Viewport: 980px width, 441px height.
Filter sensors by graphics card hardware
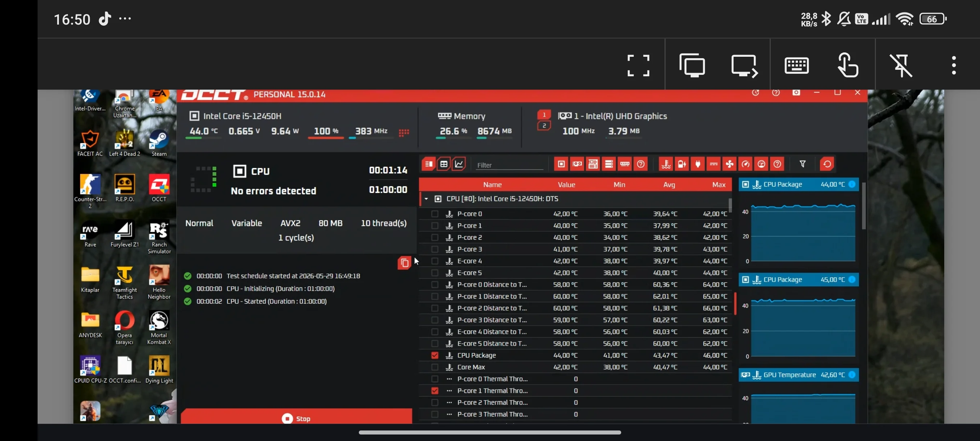pos(577,164)
